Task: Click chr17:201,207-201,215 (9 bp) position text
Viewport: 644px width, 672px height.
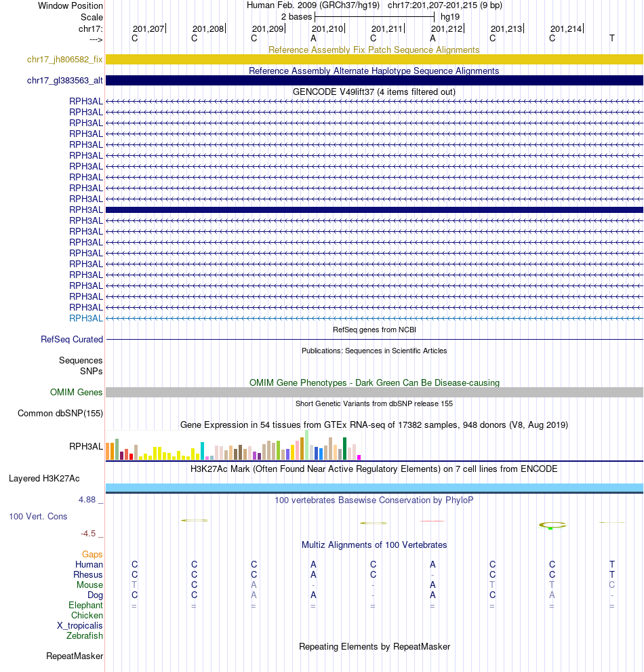Action: click(x=445, y=5)
